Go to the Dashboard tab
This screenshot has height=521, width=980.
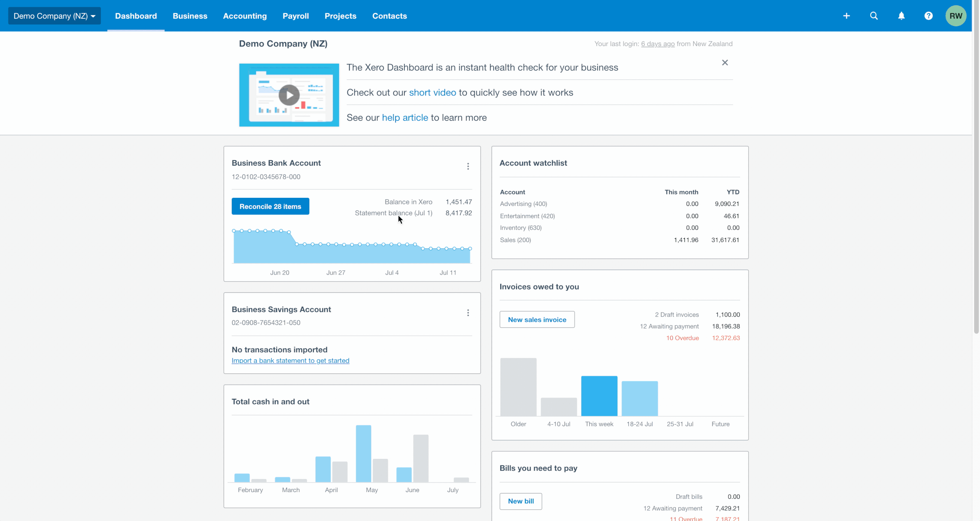[x=136, y=16]
